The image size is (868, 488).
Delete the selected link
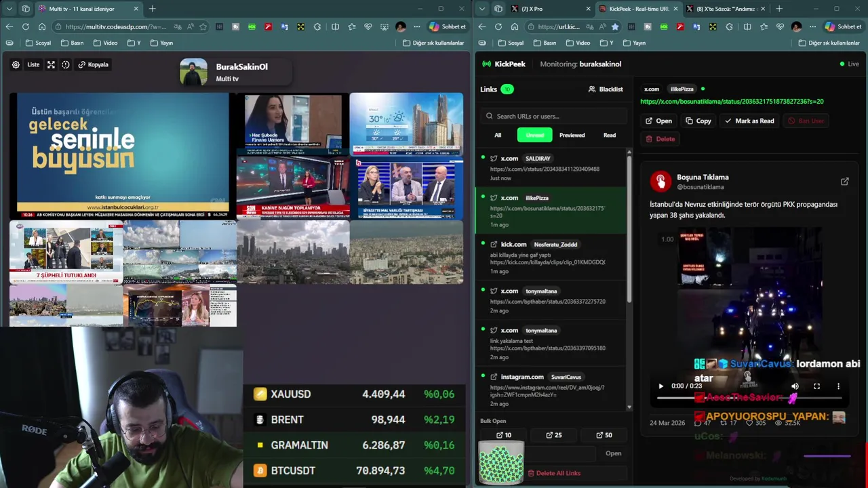point(660,138)
